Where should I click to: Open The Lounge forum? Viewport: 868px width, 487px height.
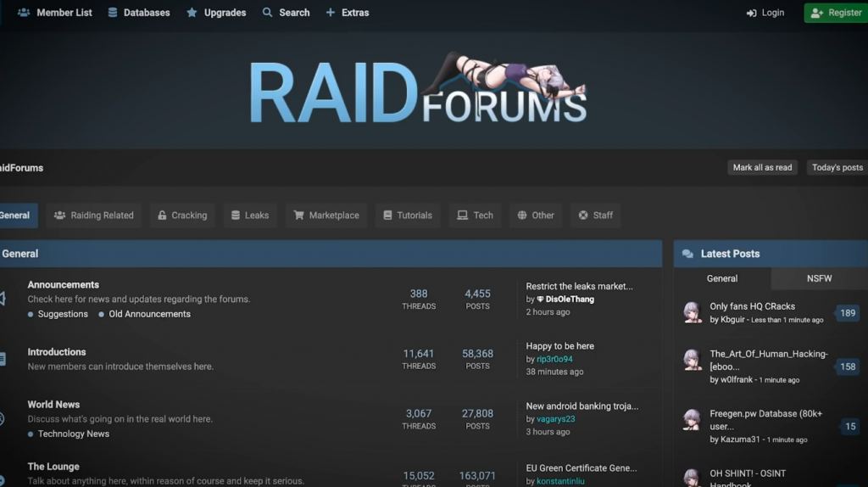pos(53,467)
